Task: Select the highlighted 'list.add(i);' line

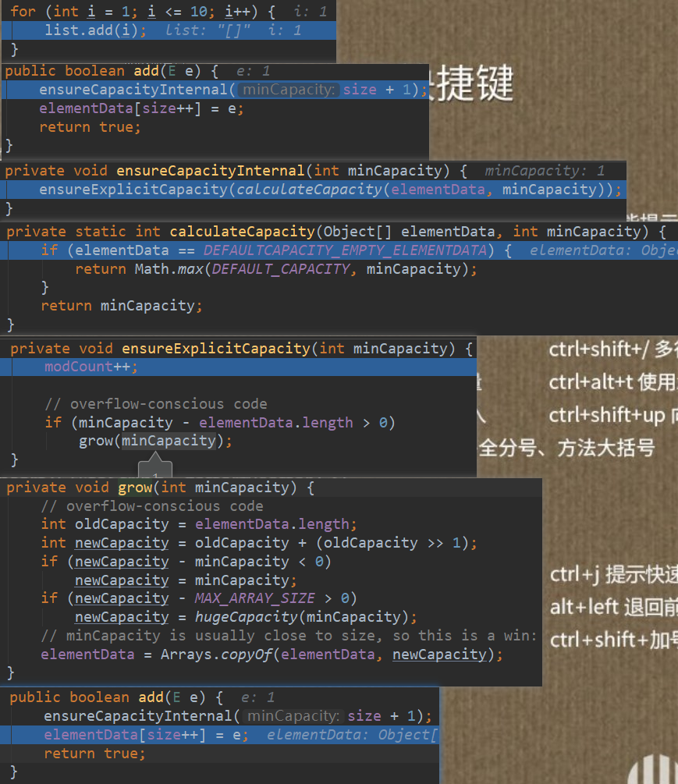Action: (169, 30)
